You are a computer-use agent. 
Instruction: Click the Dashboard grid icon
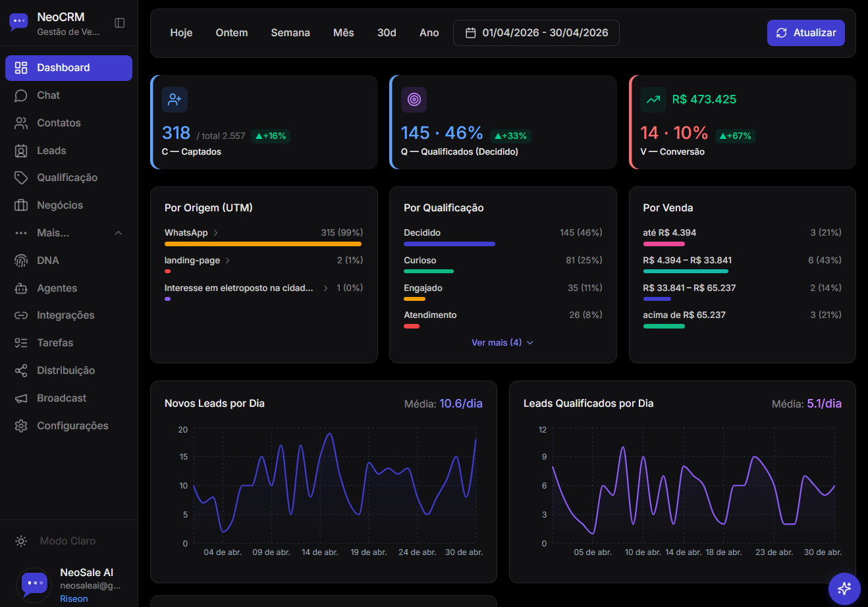(x=21, y=68)
